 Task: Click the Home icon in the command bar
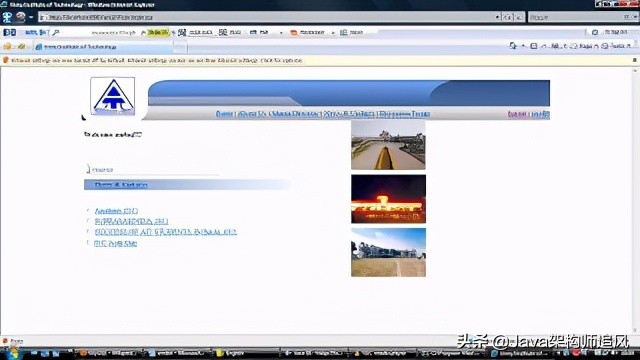(x=513, y=46)
